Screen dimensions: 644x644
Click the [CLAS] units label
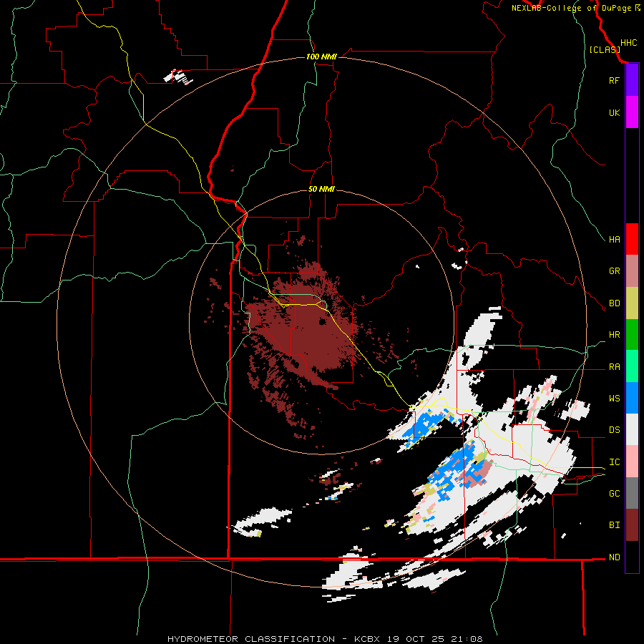click(605, 50)
